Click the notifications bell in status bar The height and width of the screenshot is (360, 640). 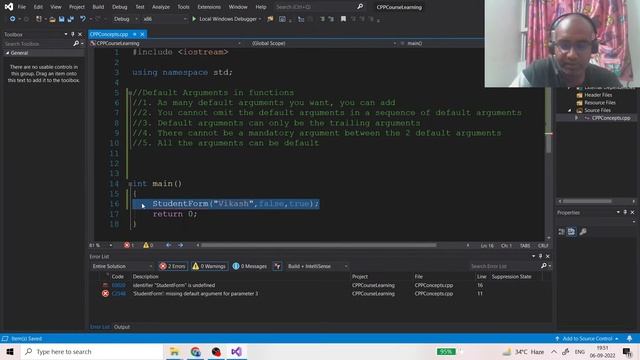(629, 338)
